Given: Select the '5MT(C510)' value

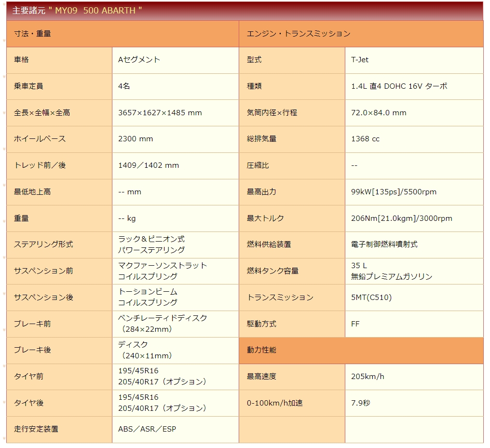Looking at the screenshot, I should [x=371, y=297].
